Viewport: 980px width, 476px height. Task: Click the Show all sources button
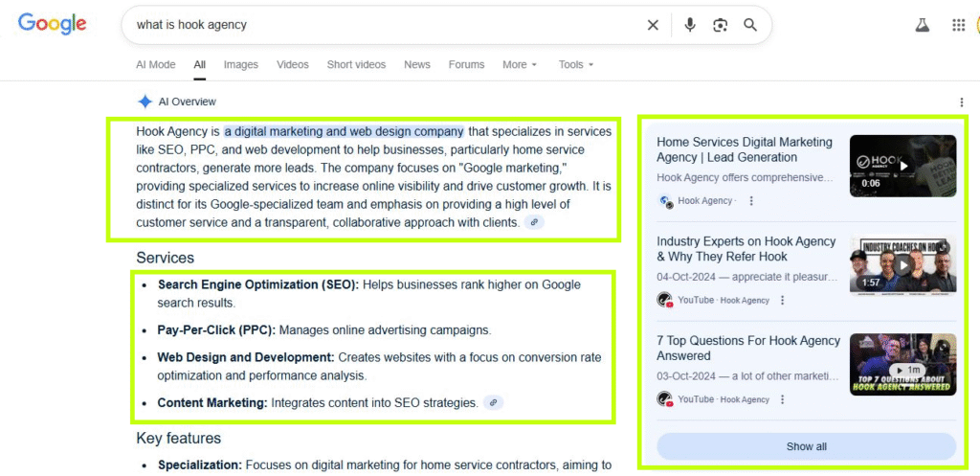coord(806,446)
